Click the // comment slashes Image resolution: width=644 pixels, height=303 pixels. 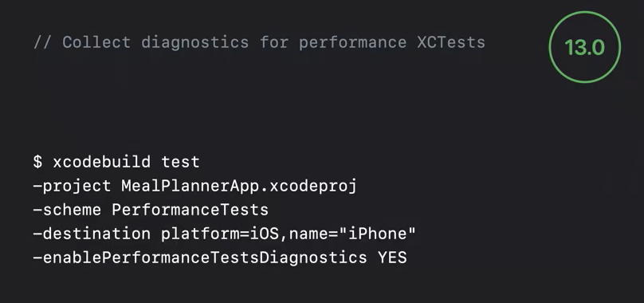coord(43,42)
